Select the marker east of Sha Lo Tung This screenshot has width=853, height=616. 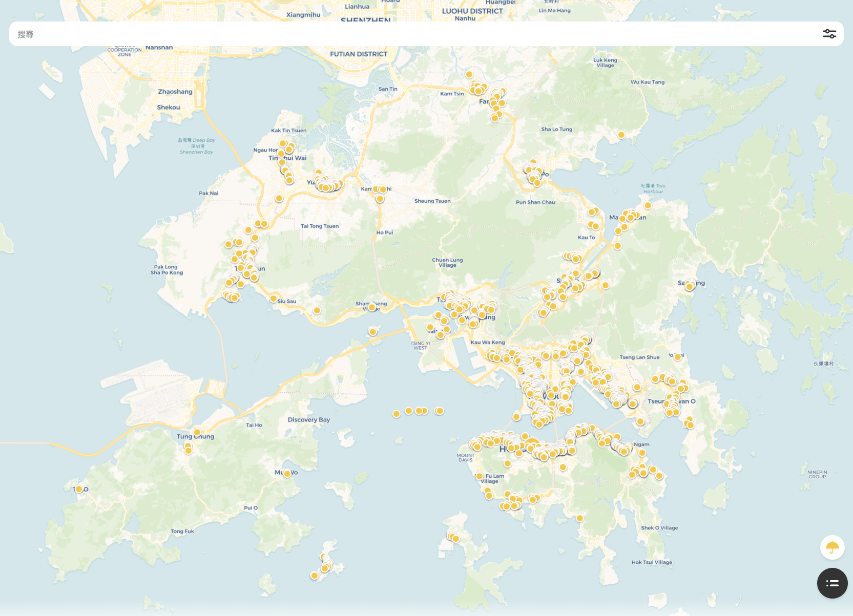tap(621, 135)
